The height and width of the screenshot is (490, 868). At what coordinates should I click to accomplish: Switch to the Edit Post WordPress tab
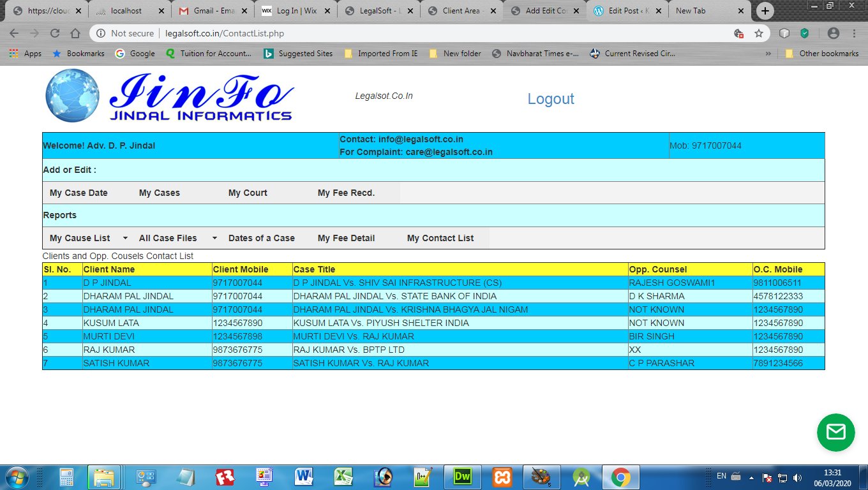click(626, 11)
